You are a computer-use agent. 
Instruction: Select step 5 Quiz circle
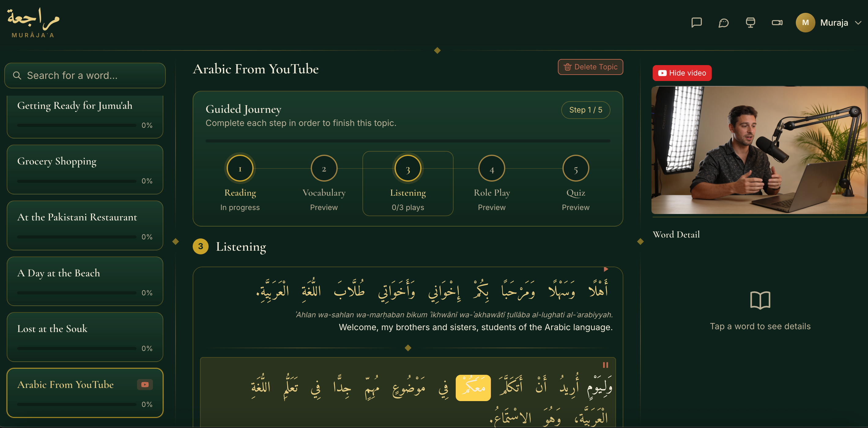coord(576,168)
